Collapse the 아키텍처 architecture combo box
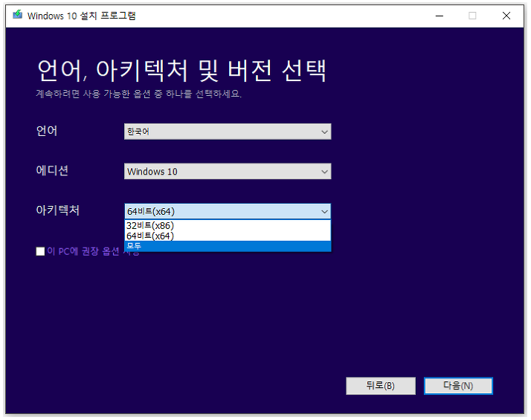 tap(228, 211)
